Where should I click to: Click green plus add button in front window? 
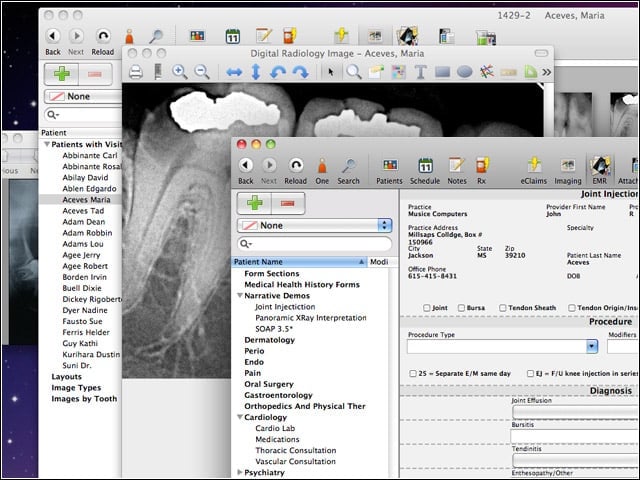pyautogui.click(x=254, y=203)
